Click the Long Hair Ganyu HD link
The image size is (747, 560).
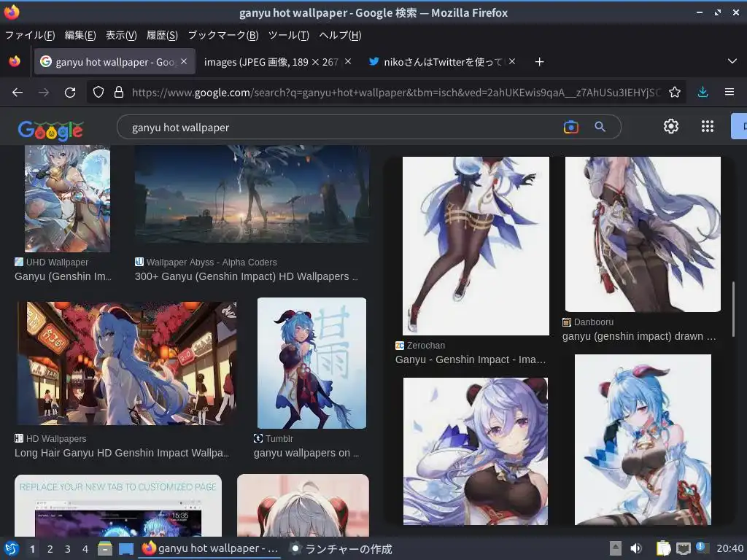pos(122,454)
